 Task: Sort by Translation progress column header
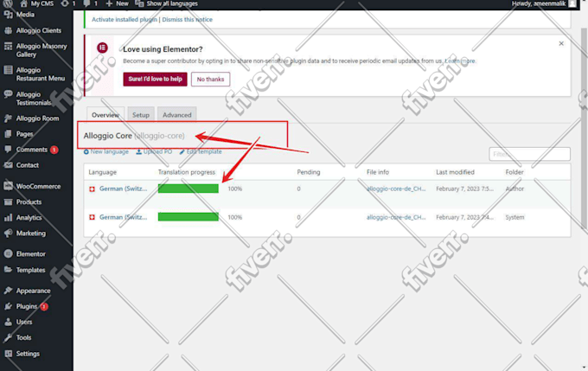[187, 172]
